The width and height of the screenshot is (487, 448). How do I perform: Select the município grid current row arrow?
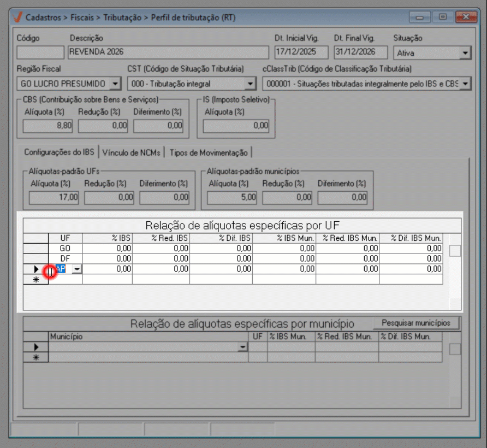click(x=36, y=347)
